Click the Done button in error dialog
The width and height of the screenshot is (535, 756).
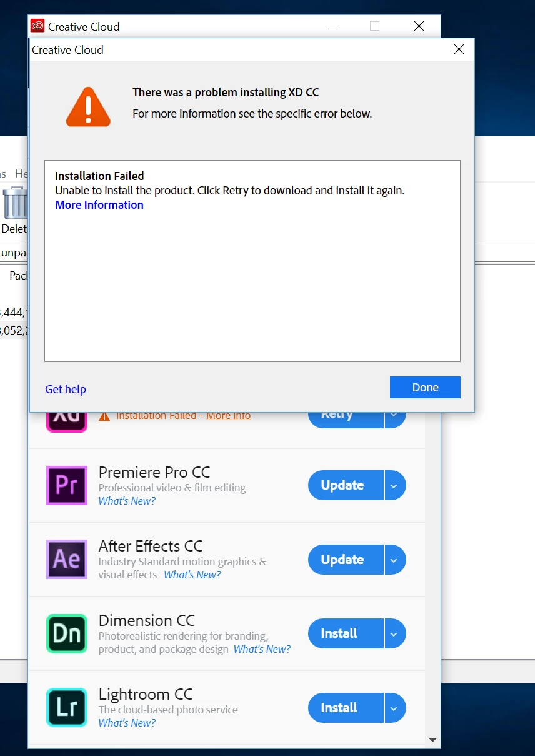[x=425, y=388]
